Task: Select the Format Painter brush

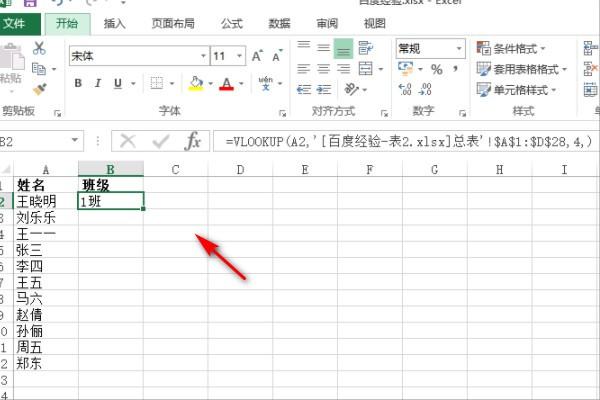Action: pyautogui.click(x=39, y=89)
